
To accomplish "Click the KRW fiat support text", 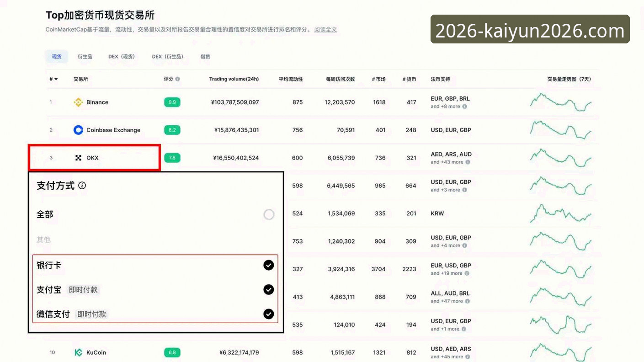I will tap(437, 213).
